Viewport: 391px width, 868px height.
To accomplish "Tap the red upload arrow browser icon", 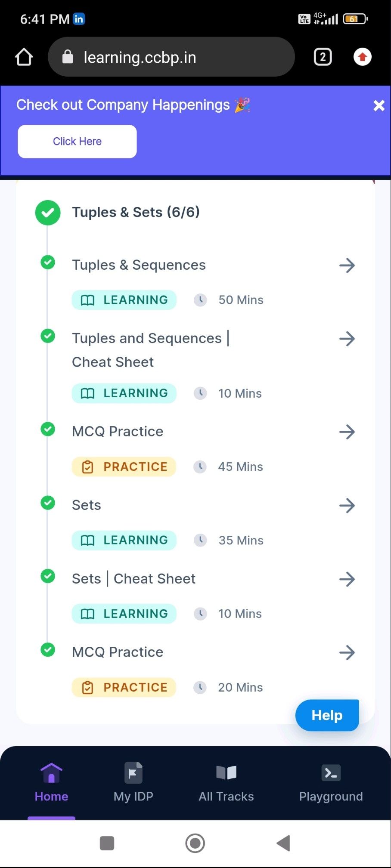I will click(363, 57).
